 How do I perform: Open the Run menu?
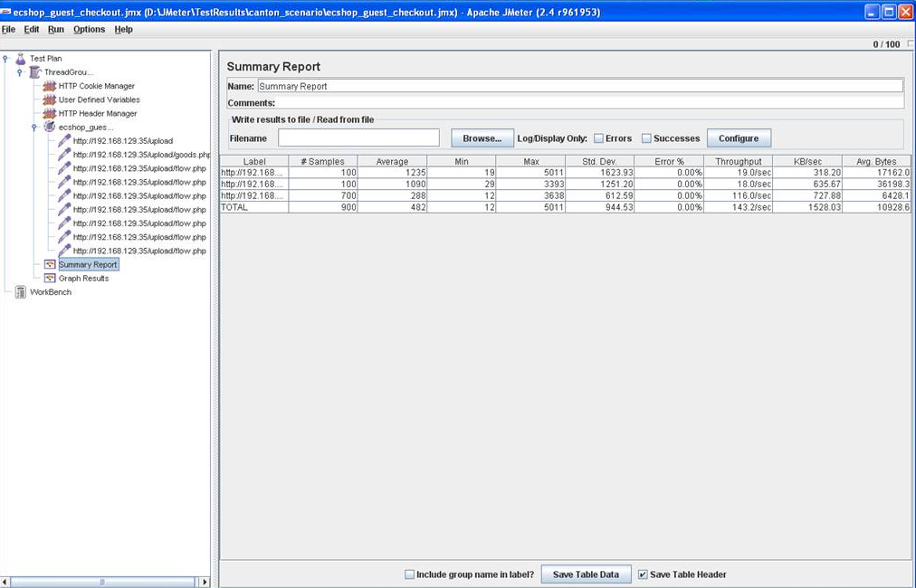[56, 29]
